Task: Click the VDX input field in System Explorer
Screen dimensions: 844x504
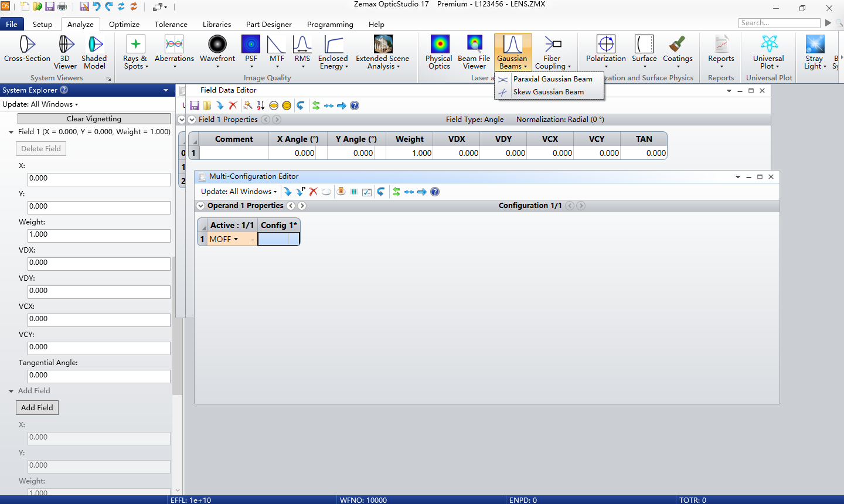Action: click(x=99, y=264)
